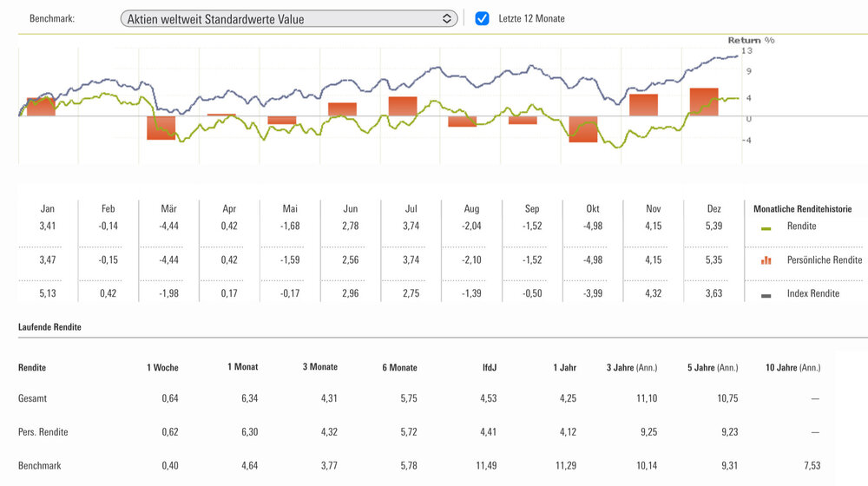Viewport: 868px width, 486px height.
Task: Select the Dez month column header
Action: pyautogui.click(x=714, y=209)
